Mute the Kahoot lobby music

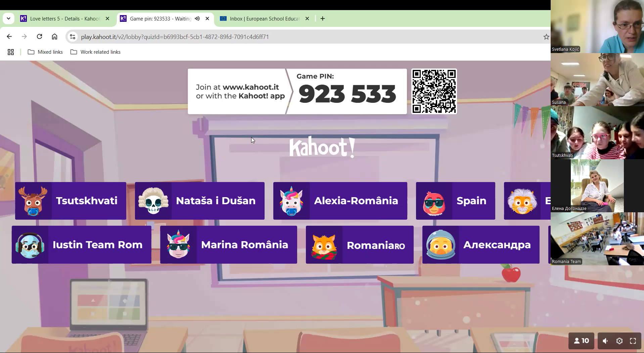coord(605,341)
